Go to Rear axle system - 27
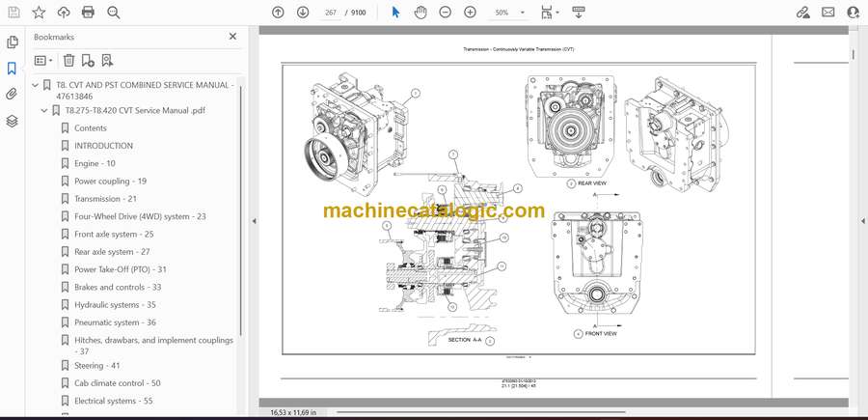Image resolution: width=868 pixels, height=420 pixels. click(x=113, y=252)
